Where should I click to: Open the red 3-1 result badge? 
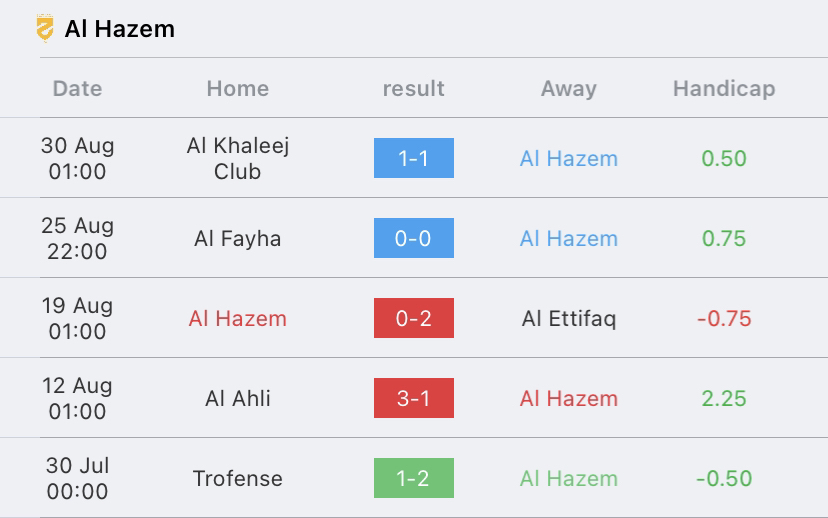(413, 398)
